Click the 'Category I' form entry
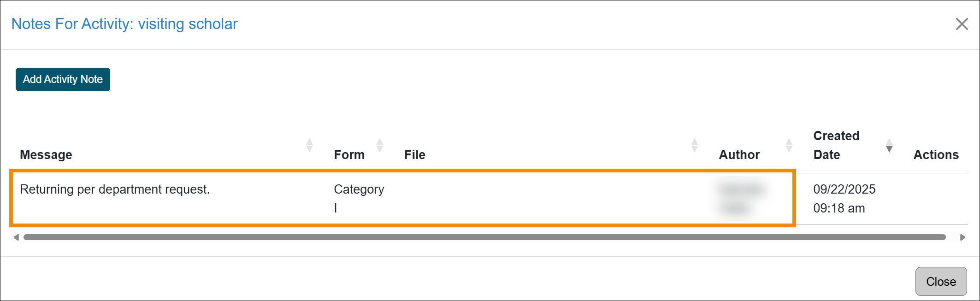Viewport: 980px width, 301px height. pyautogui.click(x=359, y=198)
